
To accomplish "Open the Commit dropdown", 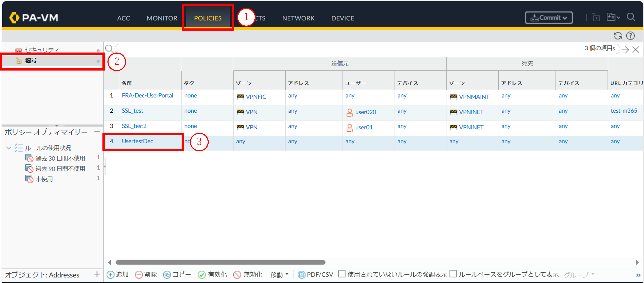I will point(549,18).
